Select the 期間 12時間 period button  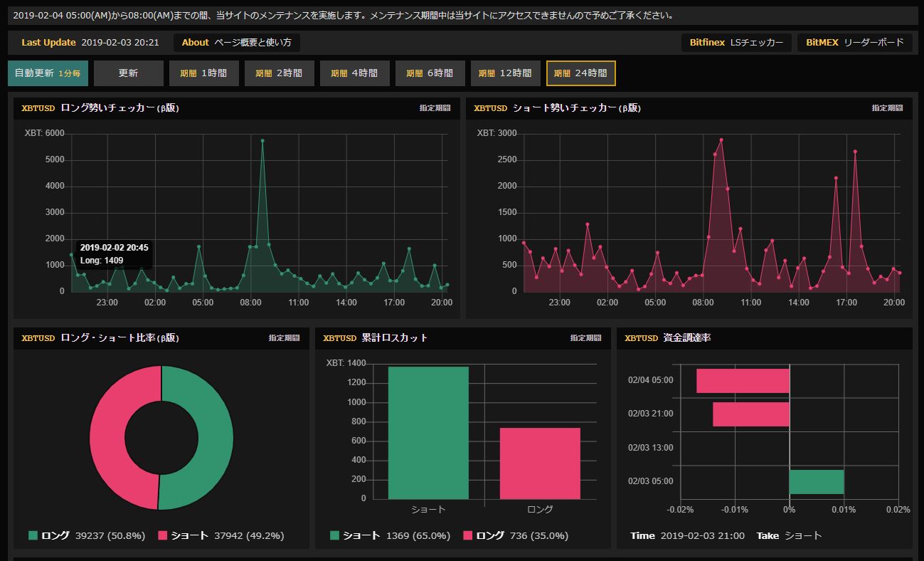[x=505, y=73]
